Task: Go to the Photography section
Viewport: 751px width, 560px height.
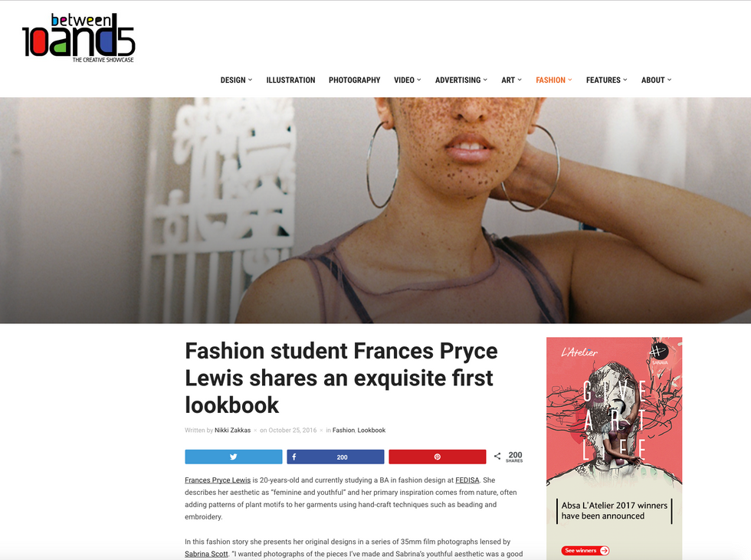Action: coord(354,80)
